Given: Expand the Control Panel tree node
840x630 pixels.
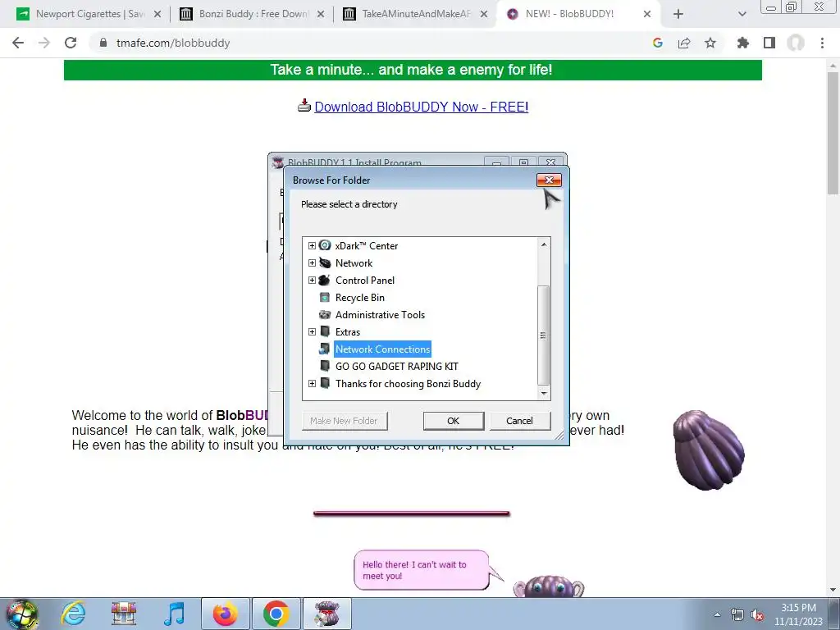Looking at the screenshot, I should tap(312, 281).
